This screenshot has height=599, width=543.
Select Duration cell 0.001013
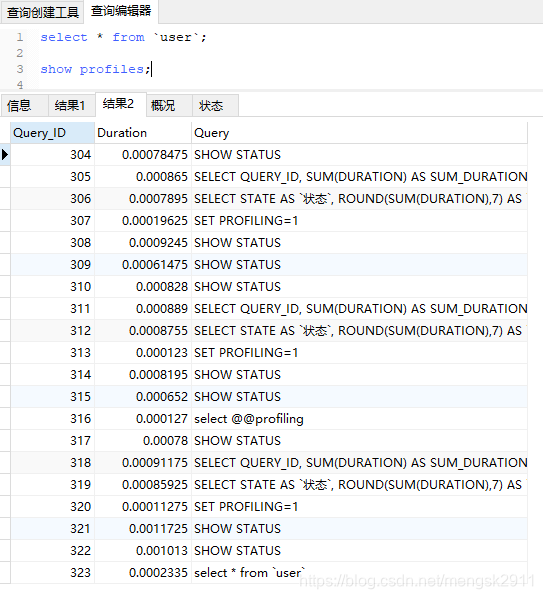143,551
